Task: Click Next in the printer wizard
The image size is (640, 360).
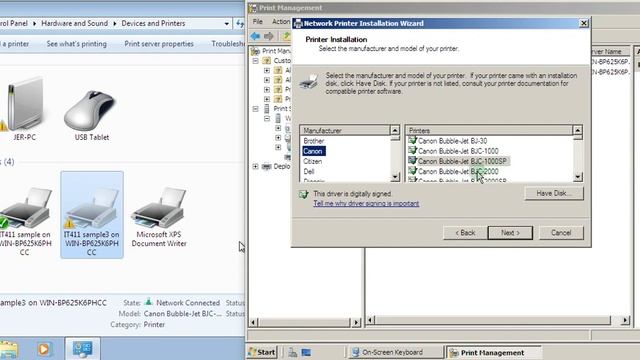Action: click(510, 233)
